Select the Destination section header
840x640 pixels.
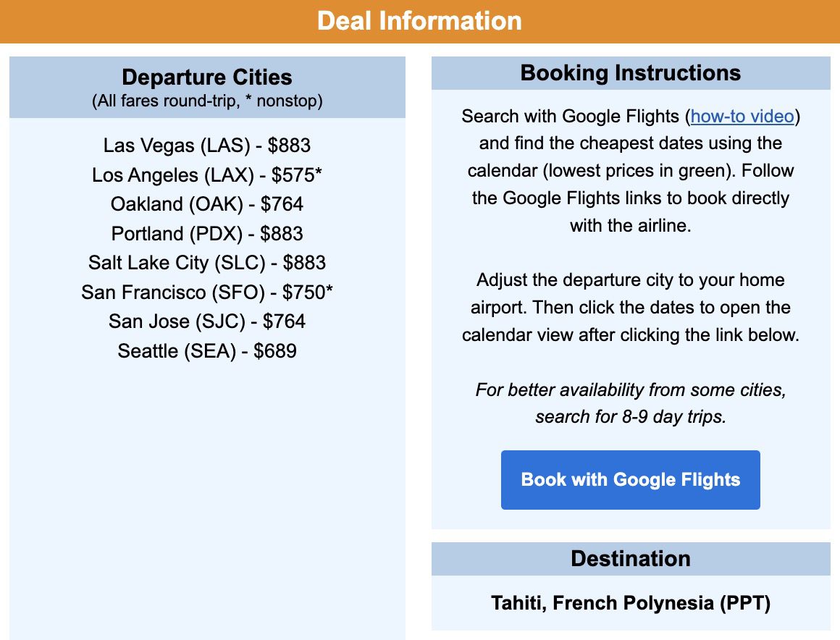click(x=630, y=559)
